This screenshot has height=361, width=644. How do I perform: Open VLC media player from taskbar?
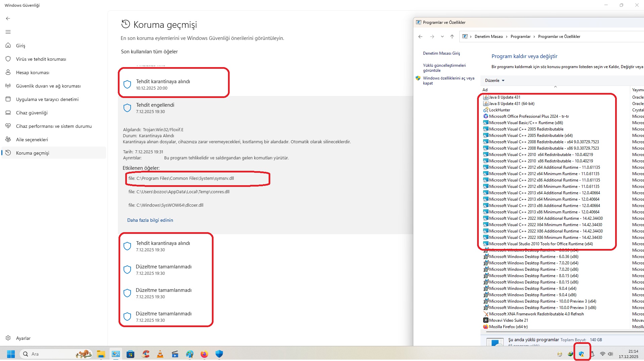pyautogui.click(x=160, y=354)
